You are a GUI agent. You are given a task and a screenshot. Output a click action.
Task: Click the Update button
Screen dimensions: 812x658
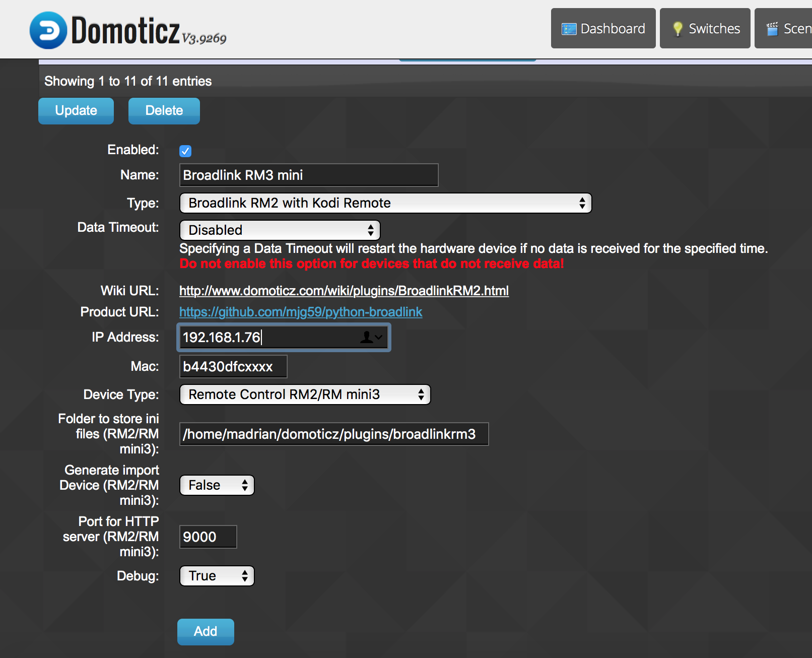76,111
